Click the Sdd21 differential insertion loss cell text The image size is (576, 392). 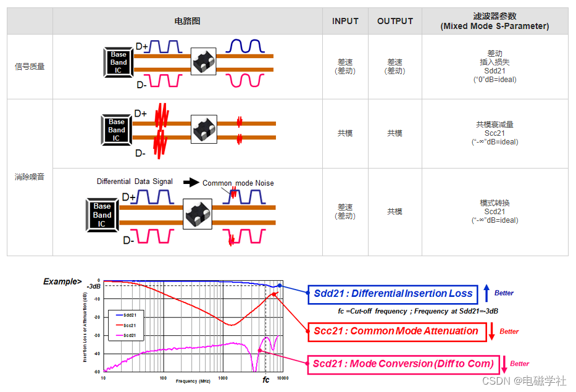(x=495, y=67)
